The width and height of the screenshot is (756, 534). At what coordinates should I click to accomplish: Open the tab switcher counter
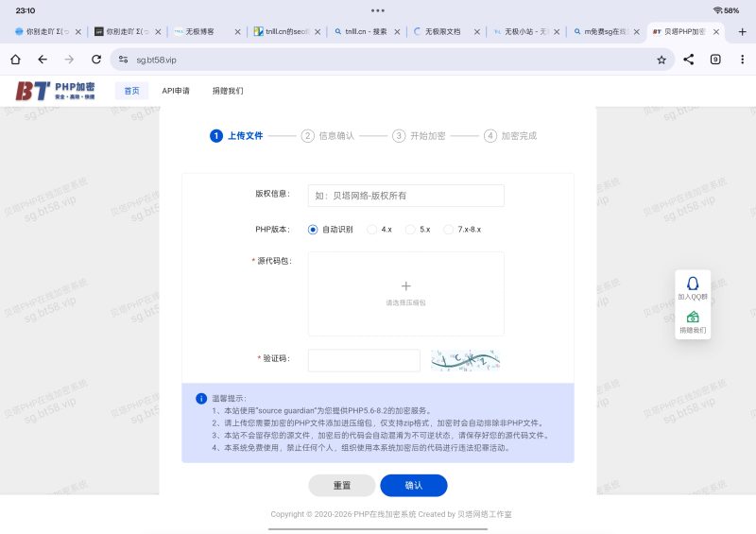coord(715,60)
